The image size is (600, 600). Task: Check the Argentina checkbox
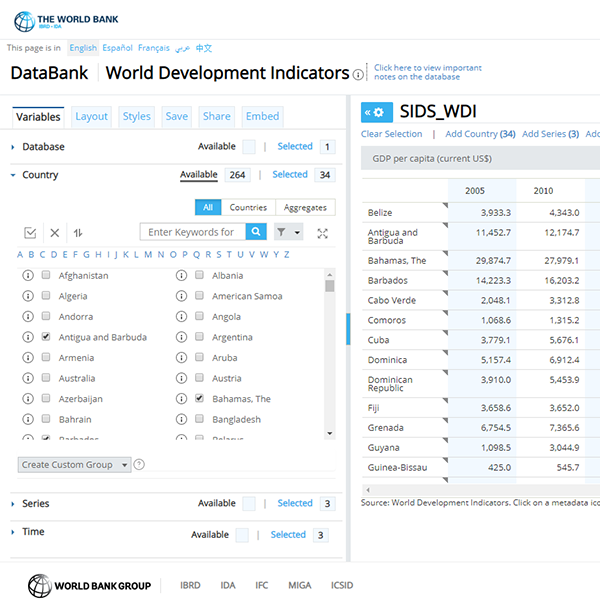click(x=199, y=337)
